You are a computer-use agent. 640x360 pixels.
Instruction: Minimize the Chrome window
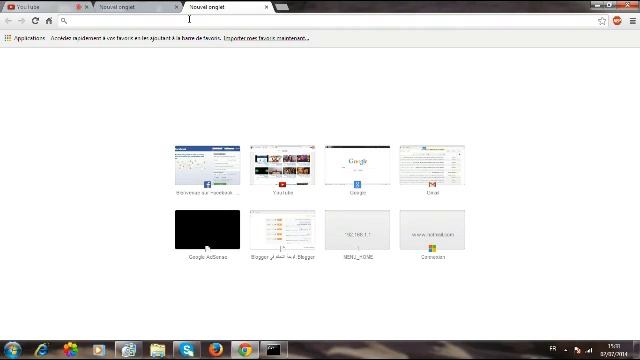[x=597, y=4]
